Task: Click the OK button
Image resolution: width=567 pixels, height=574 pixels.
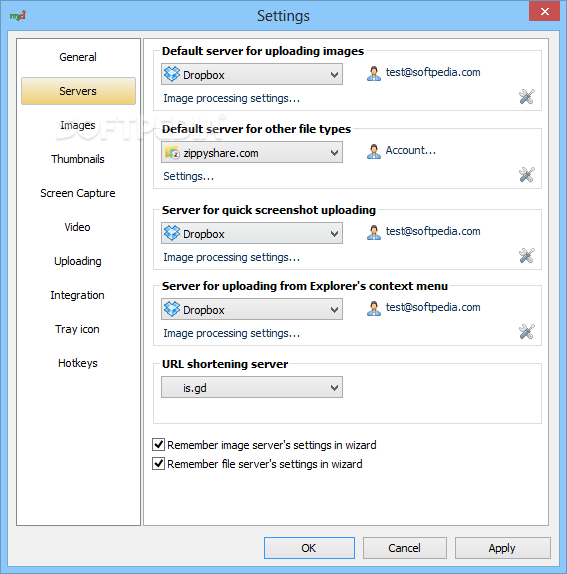Action: pos(309,548)
